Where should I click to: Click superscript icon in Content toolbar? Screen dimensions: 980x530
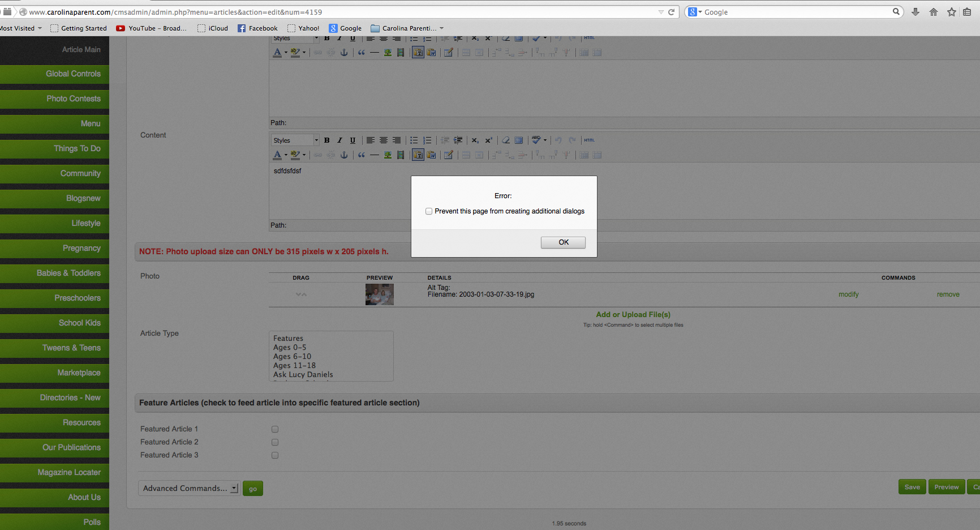click(488, 140)
